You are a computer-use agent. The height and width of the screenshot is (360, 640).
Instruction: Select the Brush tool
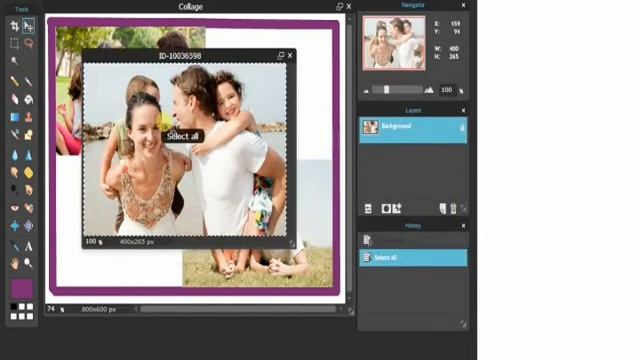point(29,82)
